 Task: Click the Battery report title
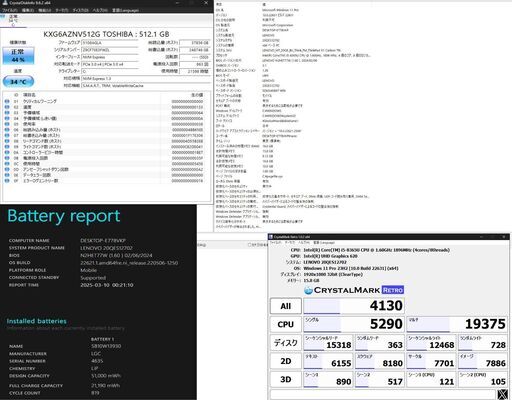click(64, 216)
